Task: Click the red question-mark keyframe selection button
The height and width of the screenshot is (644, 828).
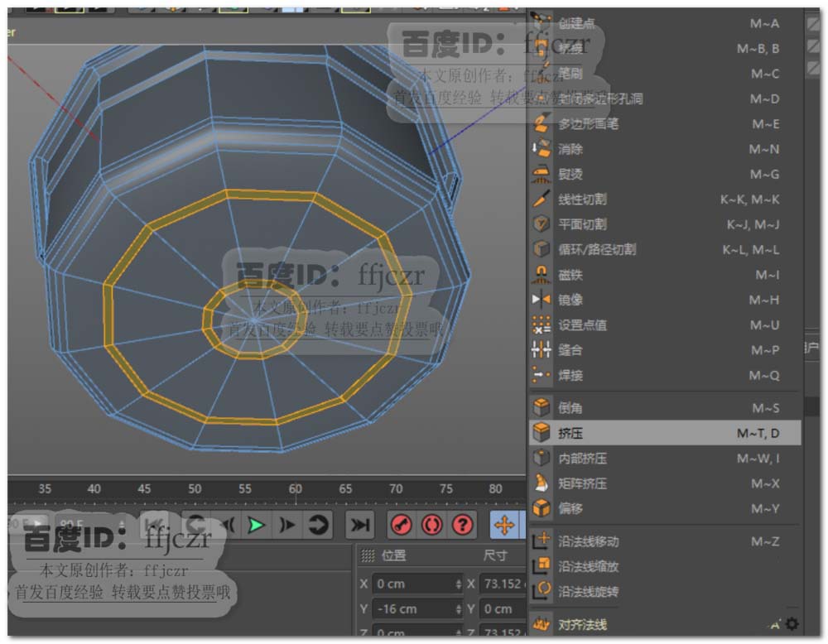Action: [x=463, y=526]
